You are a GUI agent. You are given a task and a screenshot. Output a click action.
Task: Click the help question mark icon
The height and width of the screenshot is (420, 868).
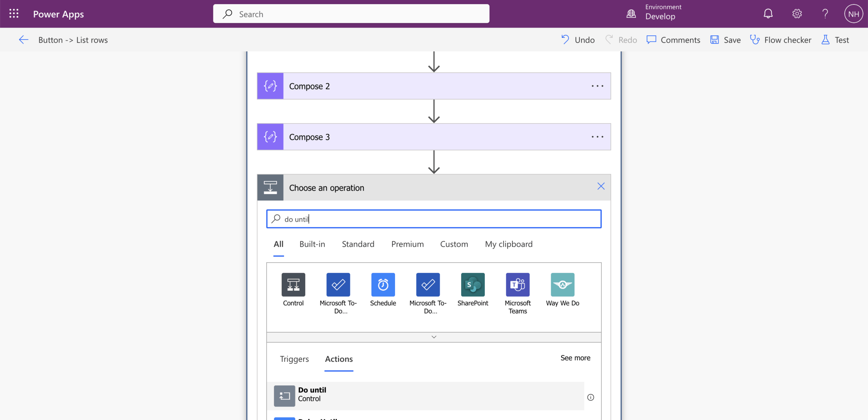pos(825,14)
